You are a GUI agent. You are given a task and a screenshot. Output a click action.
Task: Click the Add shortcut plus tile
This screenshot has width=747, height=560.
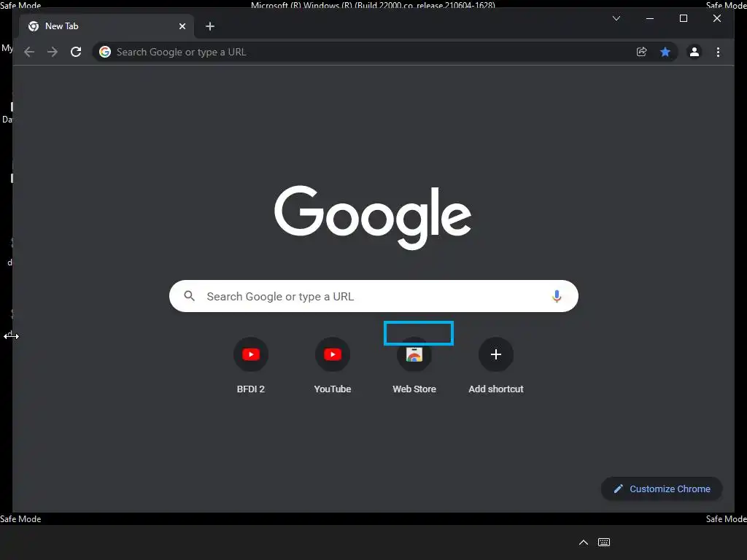[x=496, y=354]
